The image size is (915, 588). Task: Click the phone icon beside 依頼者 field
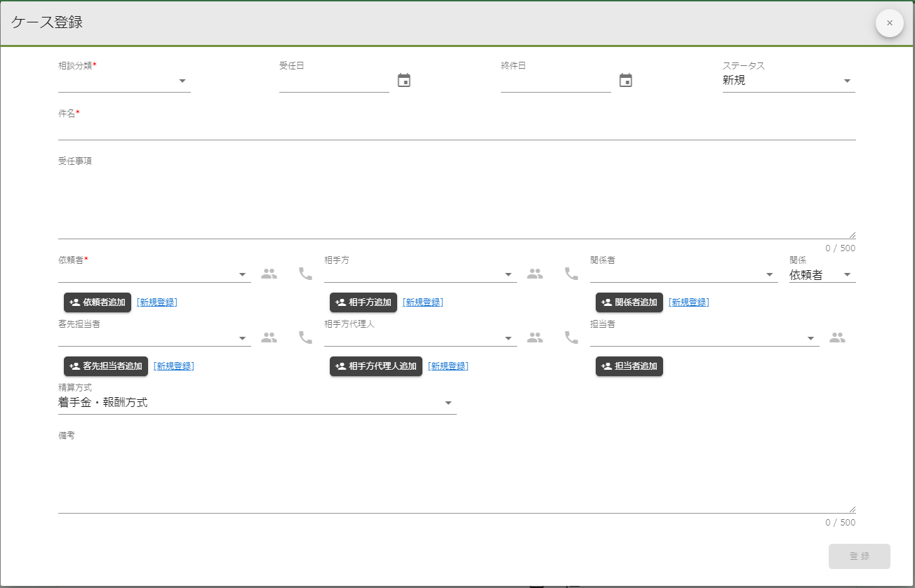click(305, 274)
